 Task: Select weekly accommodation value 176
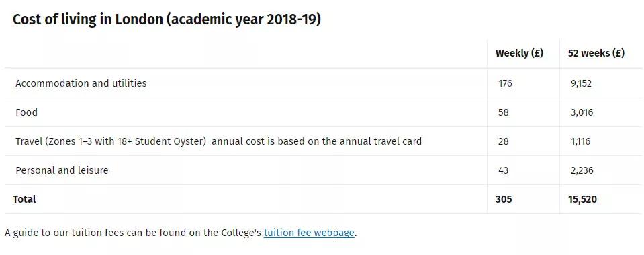point(505,83)
